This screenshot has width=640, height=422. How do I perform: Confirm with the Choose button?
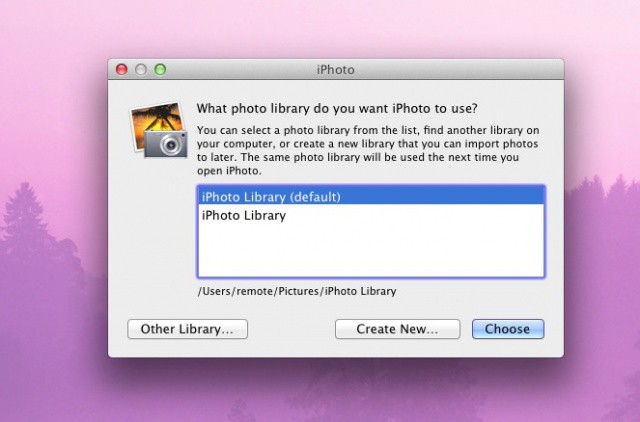(507, 329)
